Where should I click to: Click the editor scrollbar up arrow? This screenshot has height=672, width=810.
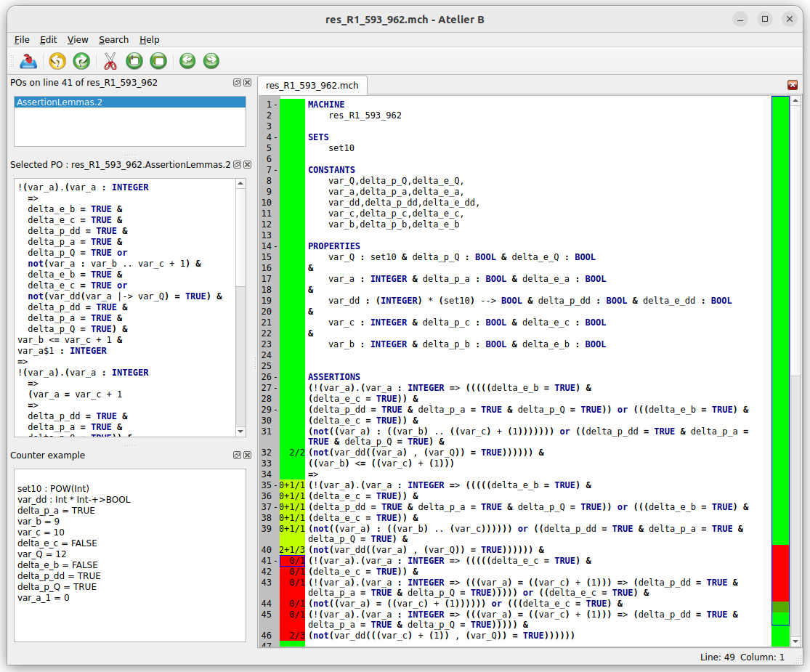tap(795, 101)
